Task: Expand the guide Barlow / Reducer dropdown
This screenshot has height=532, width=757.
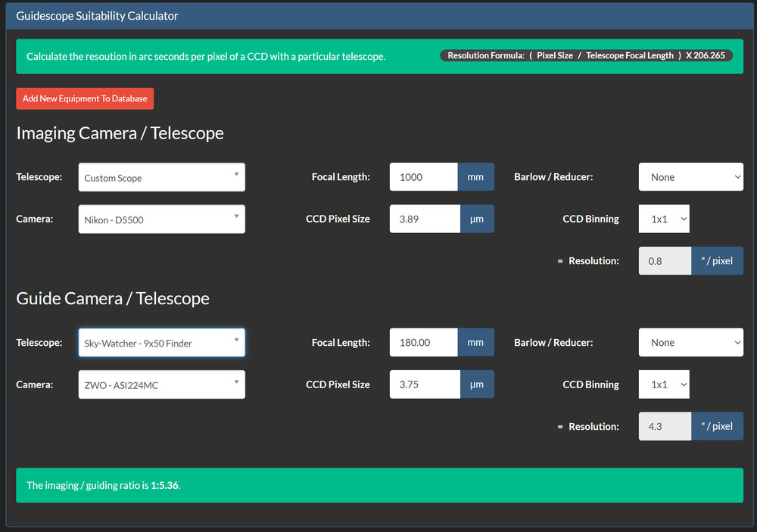Action: [690, 343]
